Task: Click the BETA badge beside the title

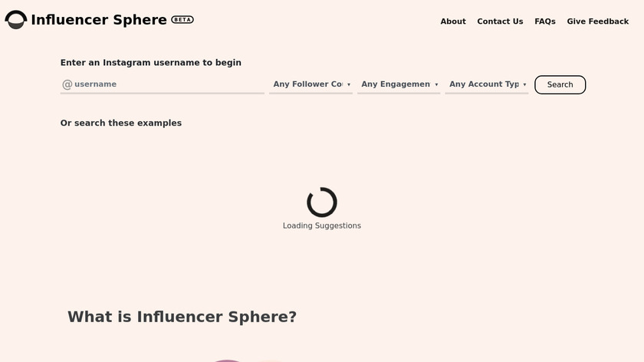Action: click(182, 20)
